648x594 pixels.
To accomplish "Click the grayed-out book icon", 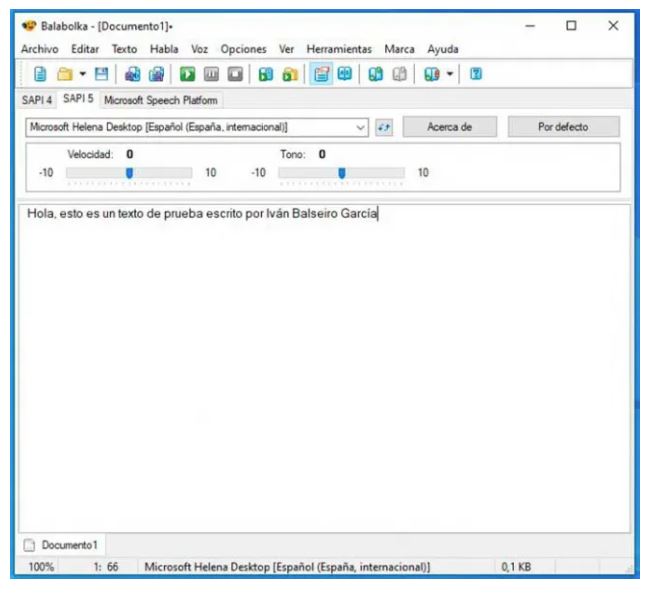I will (x=399, y=74).
